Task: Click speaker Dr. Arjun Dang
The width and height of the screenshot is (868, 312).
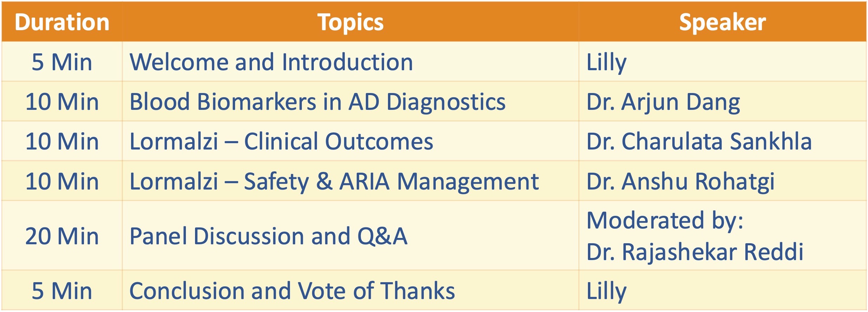Action: 663,102
